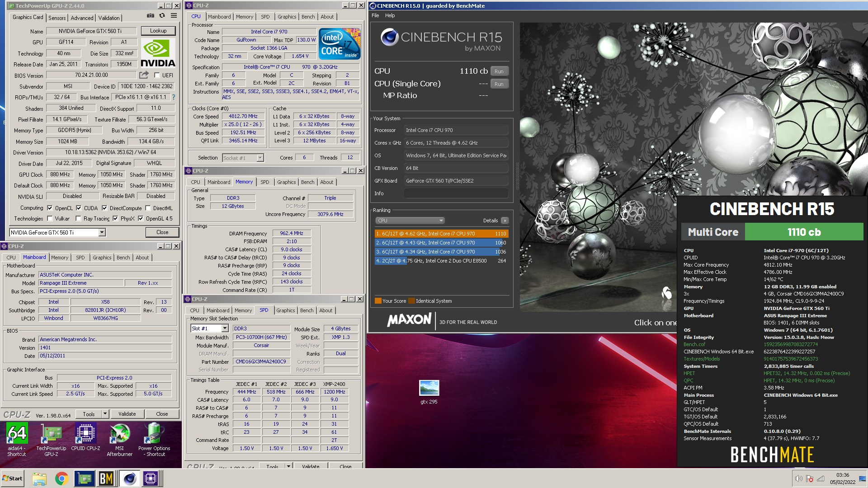Open Power Options shortcut icon
This screenshot has height=488, width=868.
pyautogui.click(x=154, y=439)
